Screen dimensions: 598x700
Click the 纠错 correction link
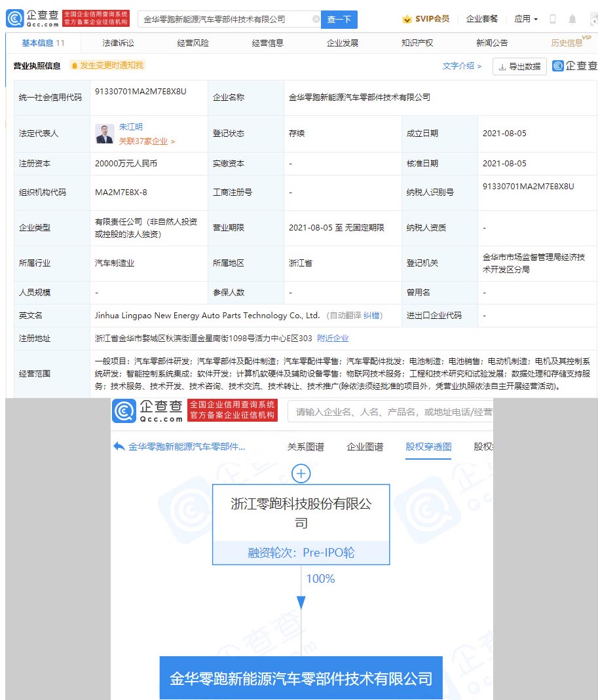[371, 316]
